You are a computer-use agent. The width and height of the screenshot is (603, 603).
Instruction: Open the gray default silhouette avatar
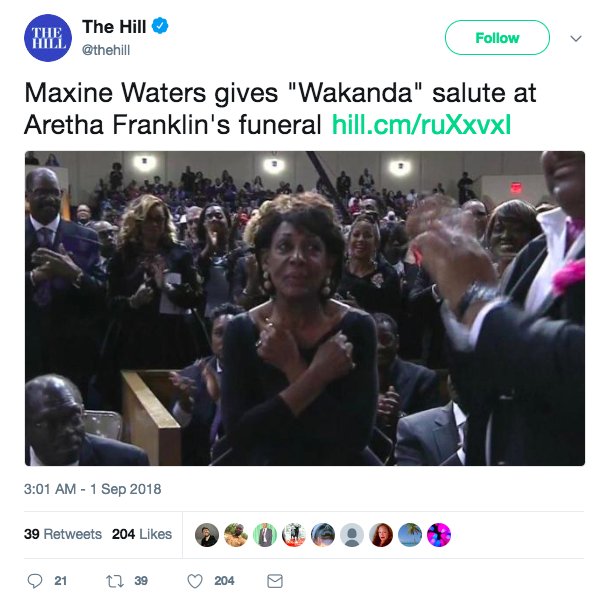tap(352, 535)
